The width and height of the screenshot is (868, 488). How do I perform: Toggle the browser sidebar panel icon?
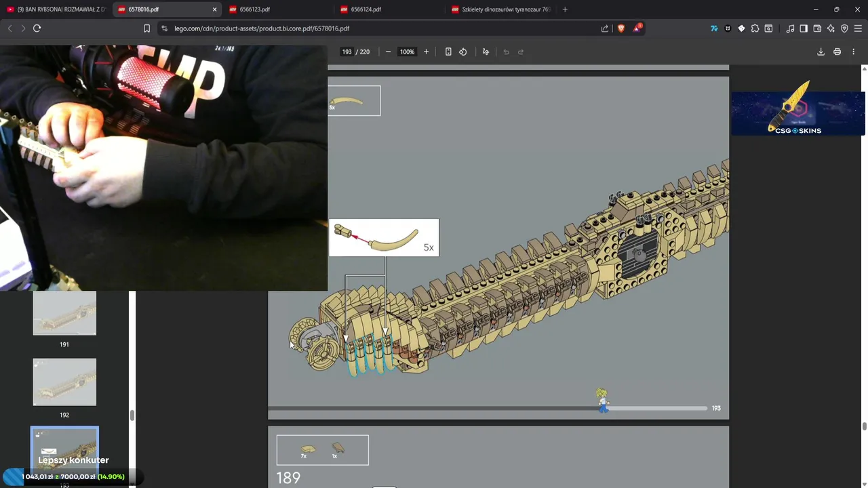coord(804,28)
